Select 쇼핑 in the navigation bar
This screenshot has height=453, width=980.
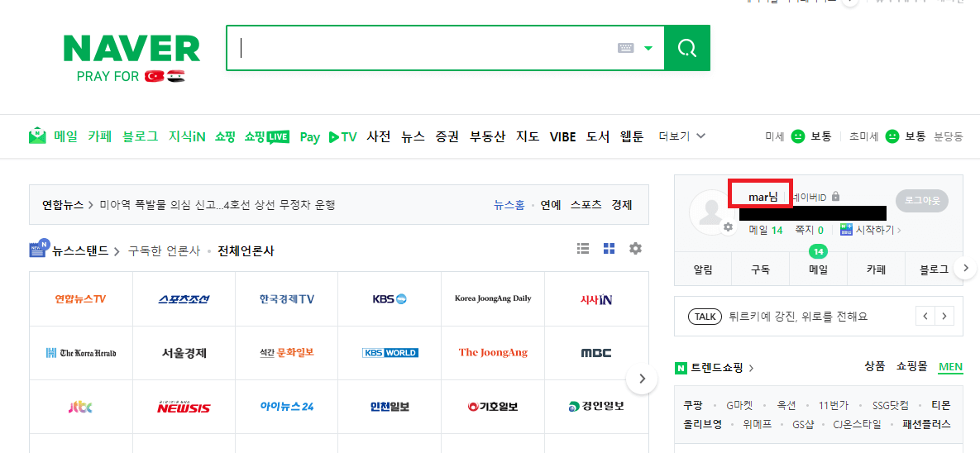225,136
